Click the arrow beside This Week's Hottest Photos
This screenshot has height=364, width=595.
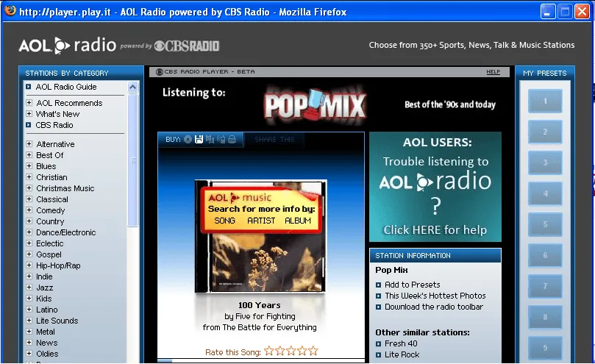[378, 296]
